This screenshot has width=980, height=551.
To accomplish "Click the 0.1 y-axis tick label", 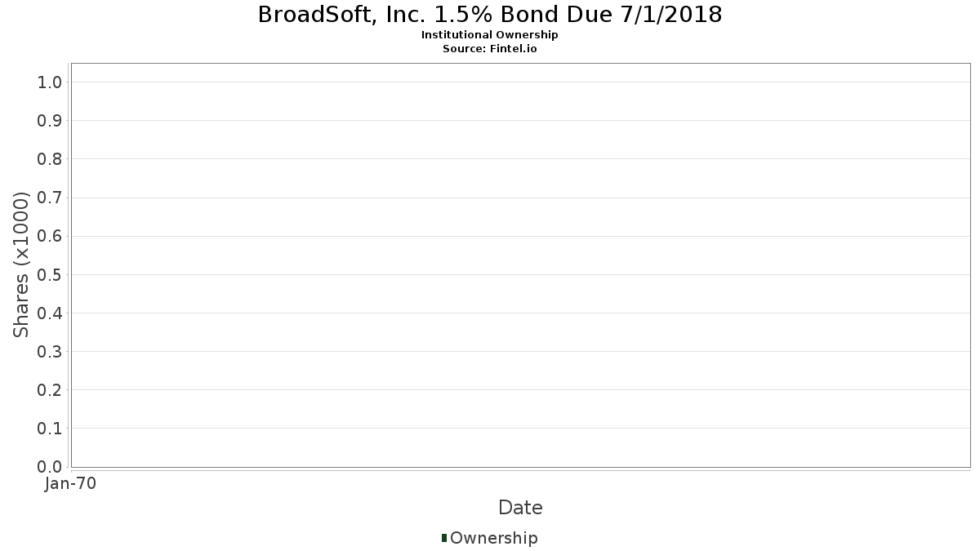I will (50, 429).
